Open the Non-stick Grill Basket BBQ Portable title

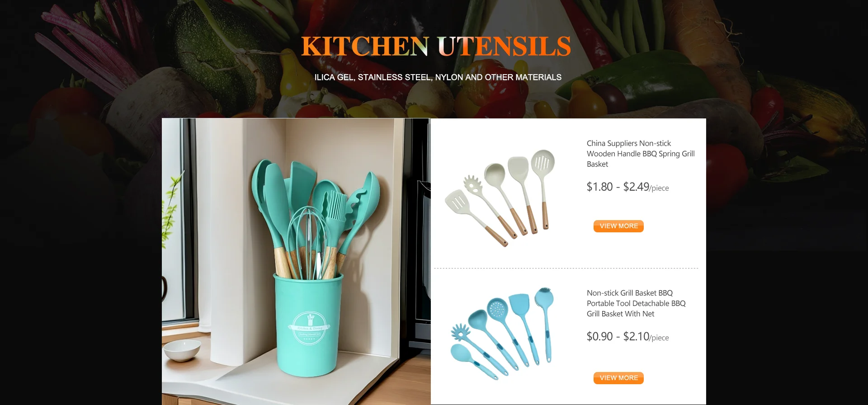tap(636, 303)
